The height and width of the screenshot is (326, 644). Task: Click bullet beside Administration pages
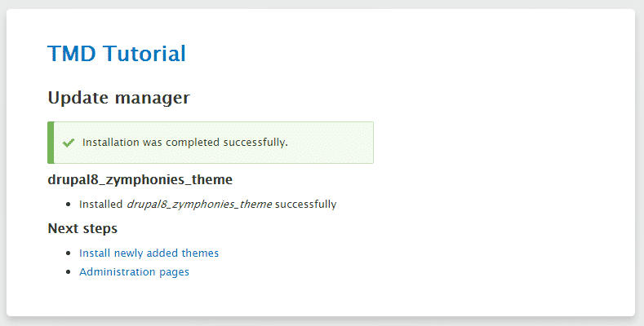point(69,272)
